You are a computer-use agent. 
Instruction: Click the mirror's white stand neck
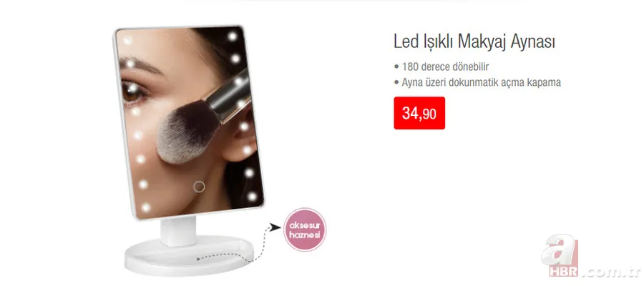click(178, 231)
